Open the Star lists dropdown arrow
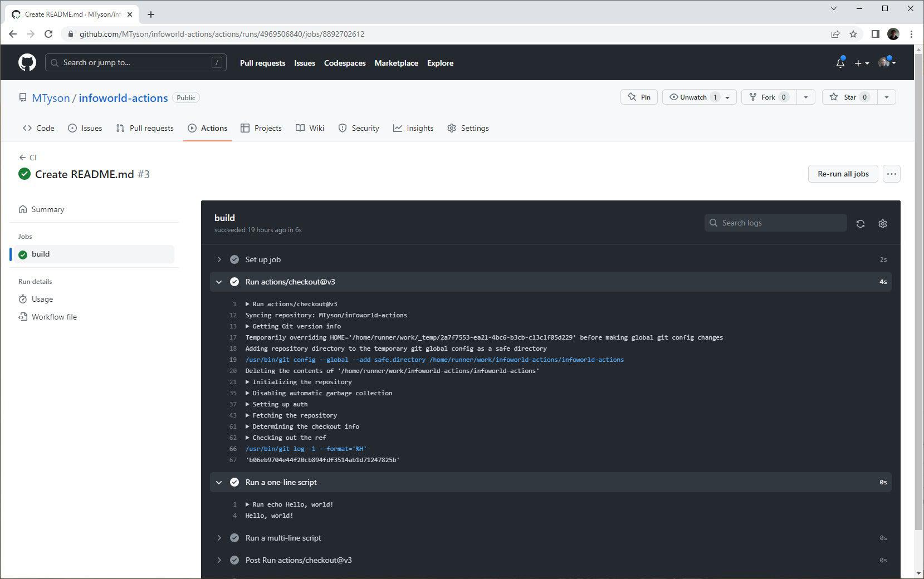The width and height of the screenshot is (924, 579). (x=886, y=97)
